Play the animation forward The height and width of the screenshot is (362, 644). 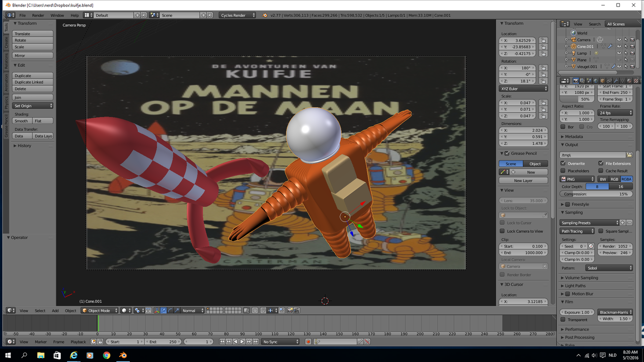pos(242,342)
